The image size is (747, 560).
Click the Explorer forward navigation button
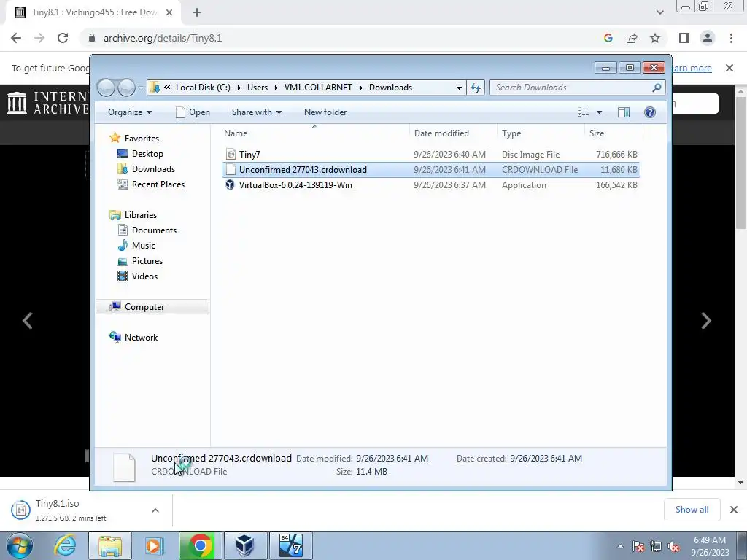[126, 87]
